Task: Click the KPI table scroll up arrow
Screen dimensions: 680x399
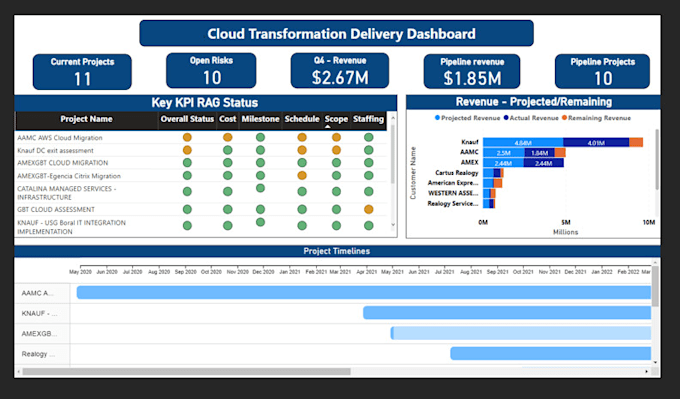Action: click(393, 118)
